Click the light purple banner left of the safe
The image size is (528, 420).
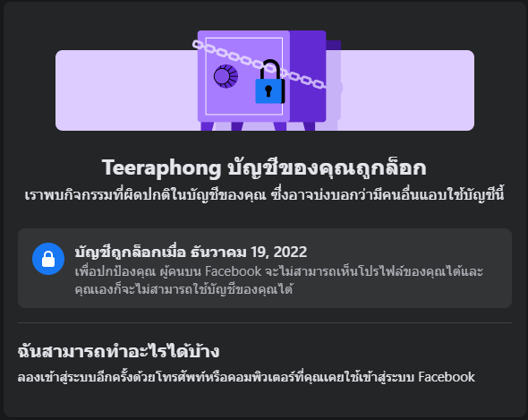coord(126,90)
